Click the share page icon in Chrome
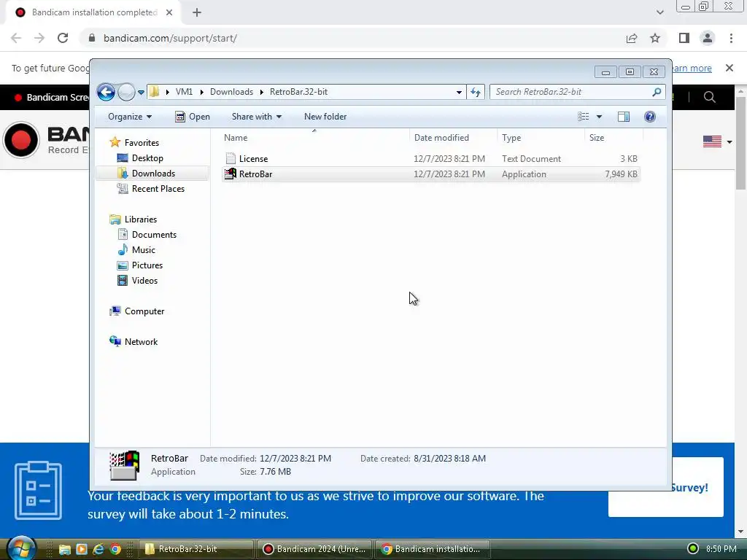The width and height of the screenshot is (747, 560). click(632, 38)
